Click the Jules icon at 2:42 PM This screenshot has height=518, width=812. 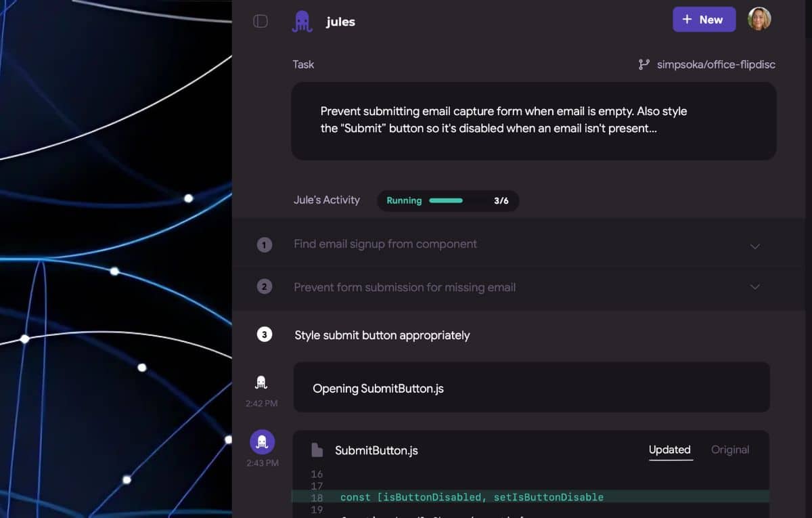pos(261,383)
